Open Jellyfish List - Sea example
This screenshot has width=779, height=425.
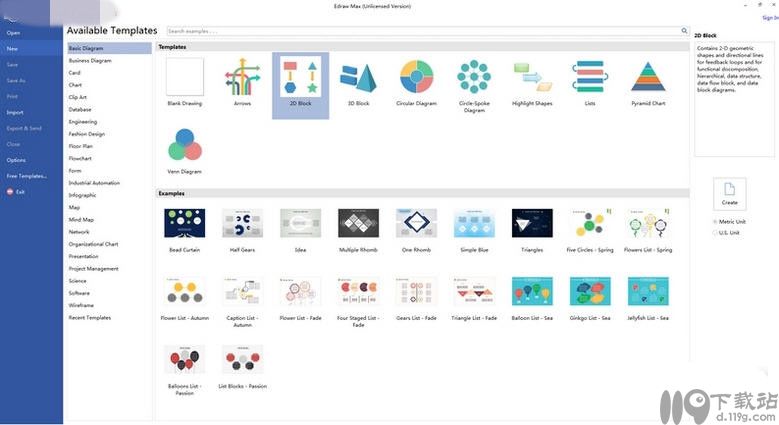tap(648, 291)
